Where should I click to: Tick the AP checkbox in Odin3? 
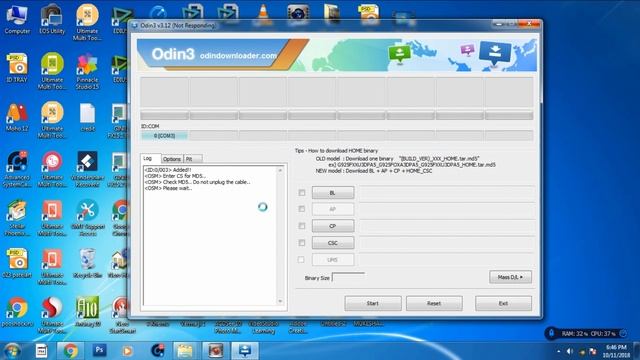coord(302,209)
